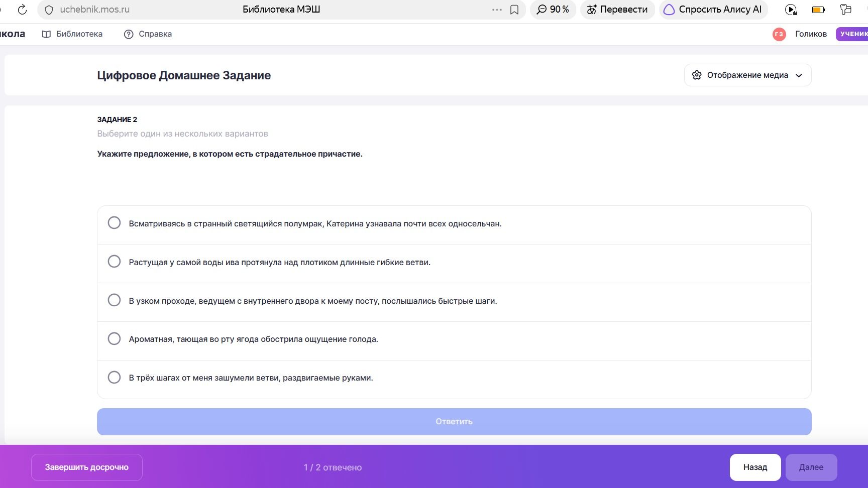Click the gear icon in Отображение медиа
The image size is (868, 488).
(x=697, y=75)
